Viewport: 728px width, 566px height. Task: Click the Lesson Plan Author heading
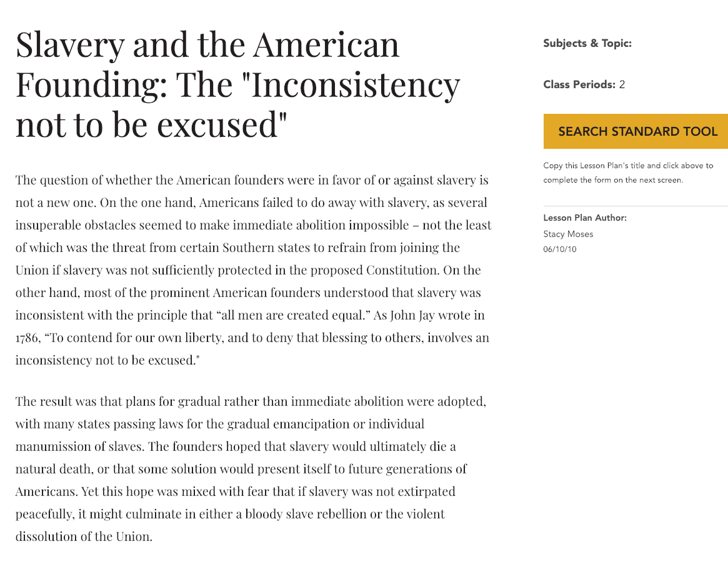coord(585,218)
